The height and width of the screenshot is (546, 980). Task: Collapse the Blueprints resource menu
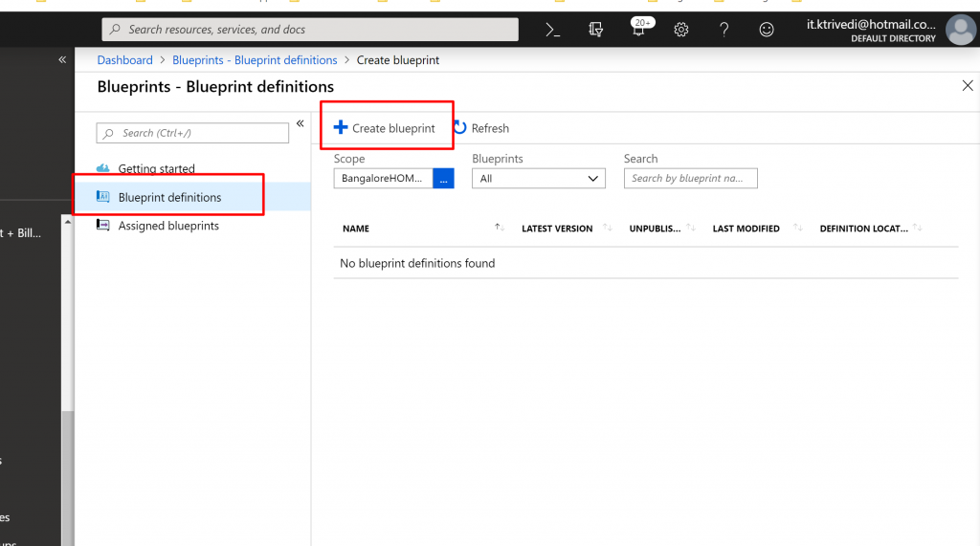click(x=300, y=123)
